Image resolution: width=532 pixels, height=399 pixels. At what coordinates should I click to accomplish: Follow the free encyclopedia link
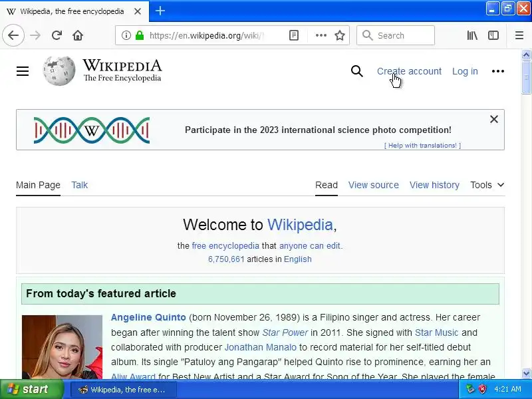click(x=225, y=245)
